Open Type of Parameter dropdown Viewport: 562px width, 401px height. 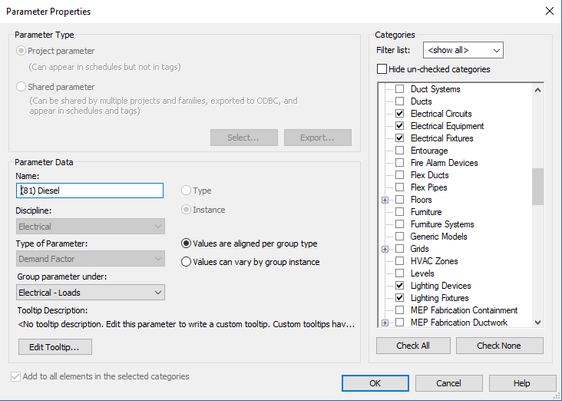90,259
